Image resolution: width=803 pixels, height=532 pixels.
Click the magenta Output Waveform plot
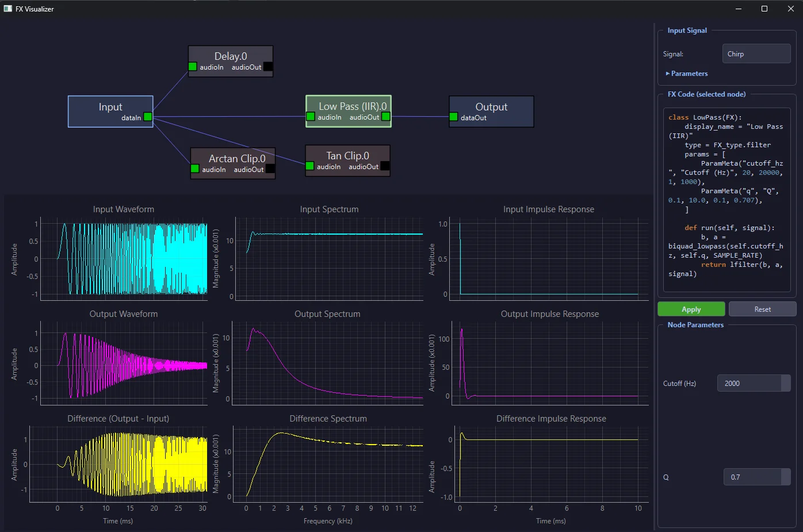tap(124, 363)
